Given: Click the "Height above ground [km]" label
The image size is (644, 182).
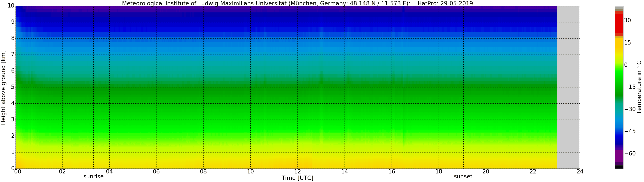Looking at the screenshot, I should (3, 88).
